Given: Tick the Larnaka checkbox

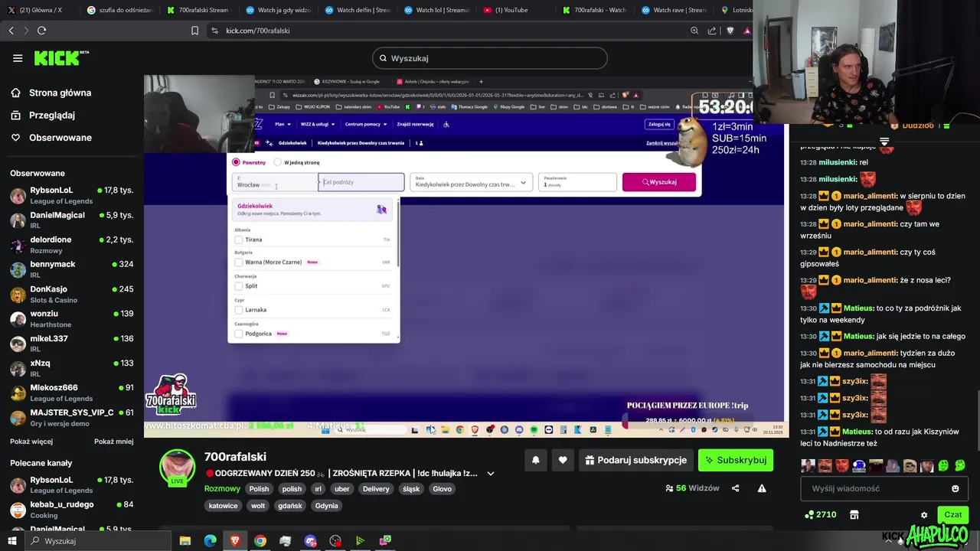Looking at the screenshot, I should coord(239,310).
